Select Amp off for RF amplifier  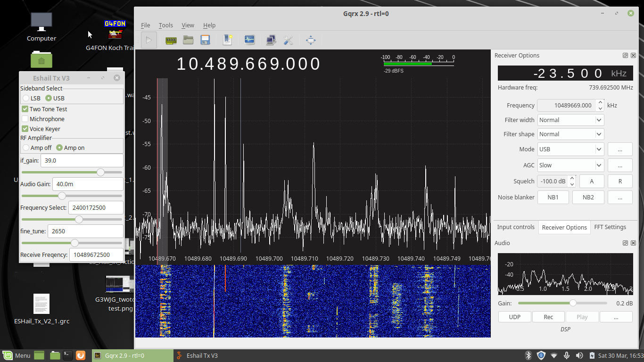(26, 148)
